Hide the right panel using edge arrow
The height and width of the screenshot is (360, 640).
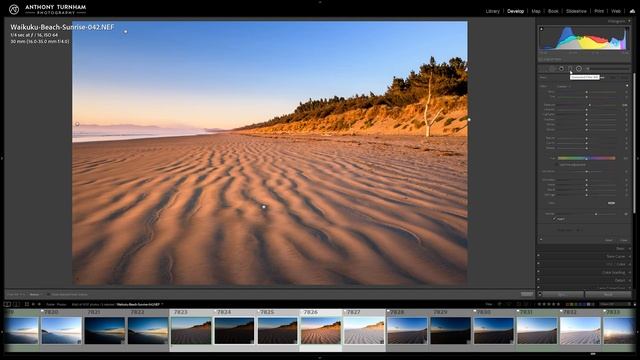click(638, 158)
